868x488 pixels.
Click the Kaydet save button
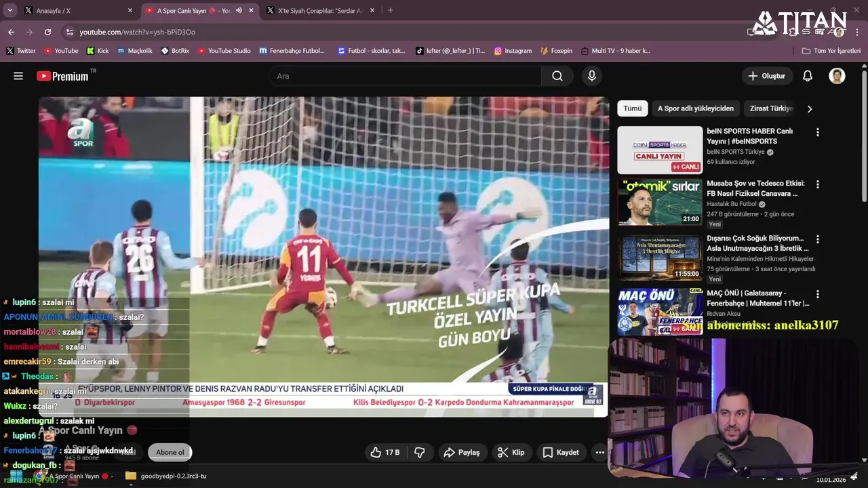tap(560, 452)
